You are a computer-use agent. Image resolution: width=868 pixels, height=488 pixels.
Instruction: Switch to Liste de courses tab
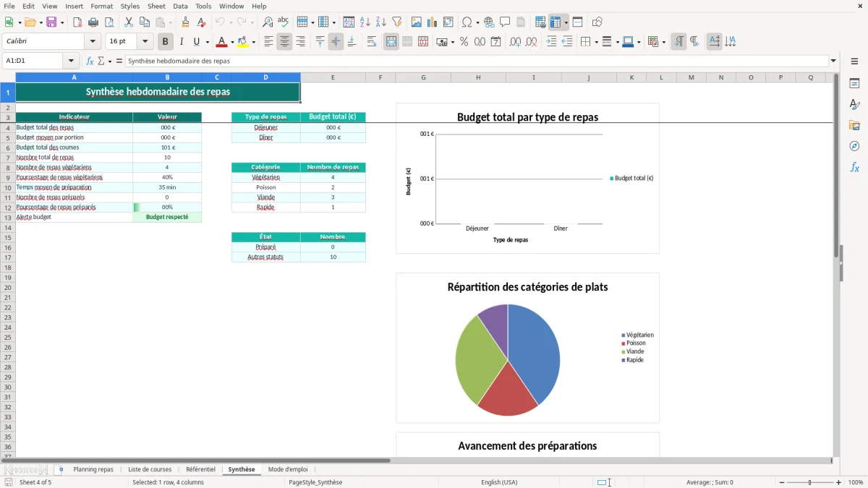pyautogui.click(x=150, y=469)
